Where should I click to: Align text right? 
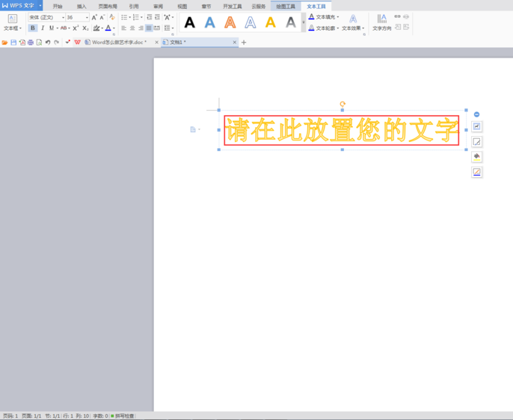141,28
